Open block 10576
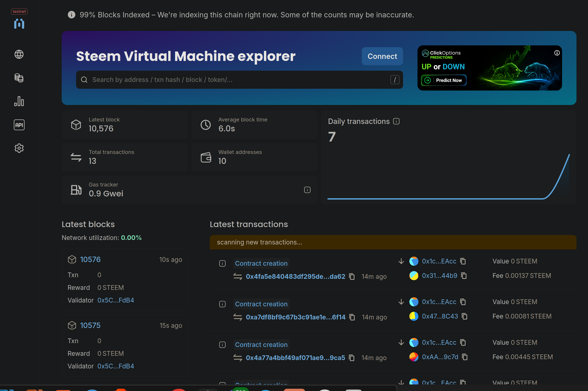 (x=90, y=259)
